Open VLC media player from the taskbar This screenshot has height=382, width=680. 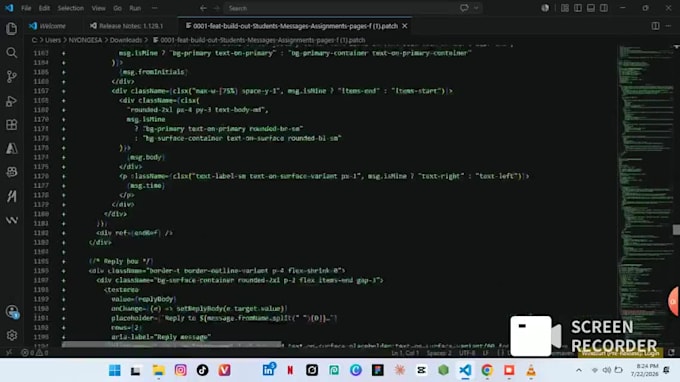point(531,370)
